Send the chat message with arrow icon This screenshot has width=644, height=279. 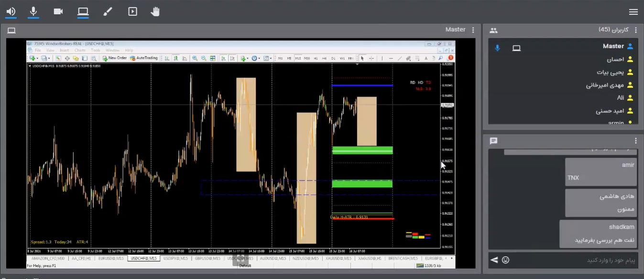[494, 260]
